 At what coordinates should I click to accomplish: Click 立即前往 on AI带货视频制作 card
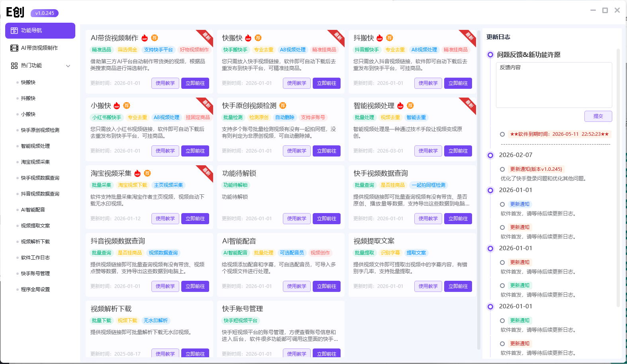click(x=195, y=83)
